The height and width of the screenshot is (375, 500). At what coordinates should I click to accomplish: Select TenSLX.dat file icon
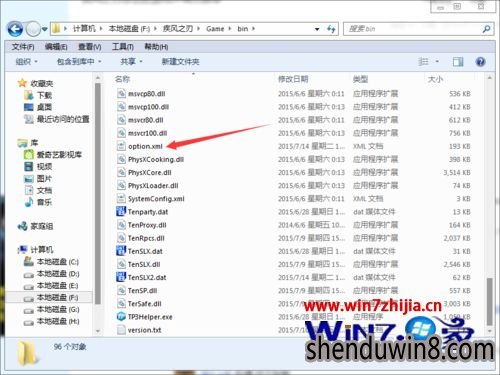pyautogui.click(x=121, y=251)
